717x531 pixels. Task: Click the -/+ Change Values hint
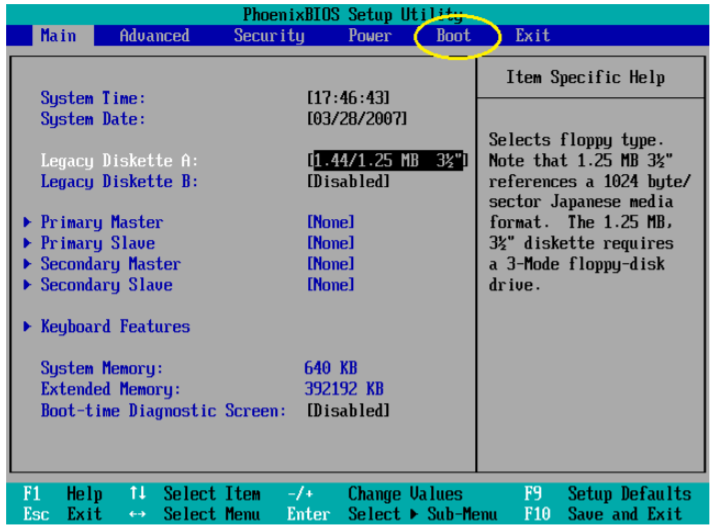pos(375,494)
